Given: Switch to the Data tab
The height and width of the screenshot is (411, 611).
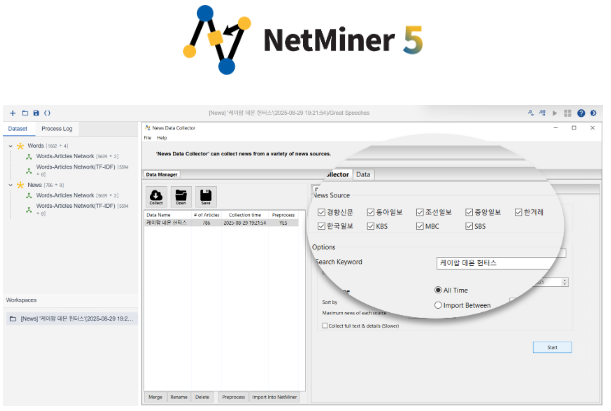Looking at the screenshot, I should (363, 175).
